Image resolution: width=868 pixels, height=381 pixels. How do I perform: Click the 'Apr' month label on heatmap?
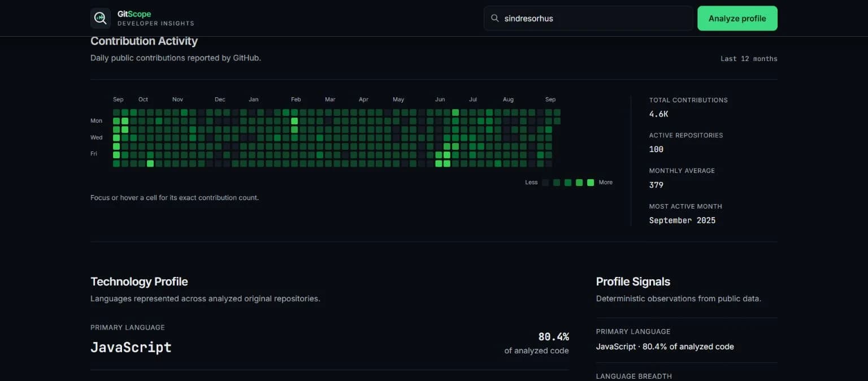pos(363,99)
